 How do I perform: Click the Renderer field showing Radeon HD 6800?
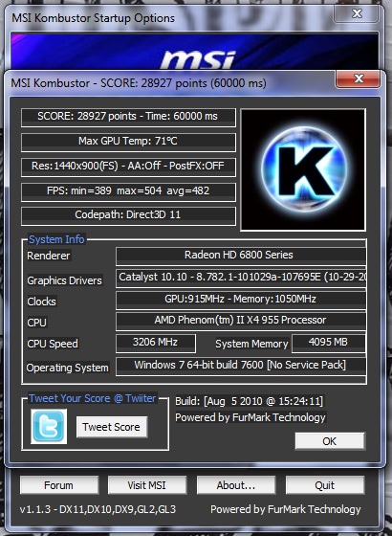241,256
